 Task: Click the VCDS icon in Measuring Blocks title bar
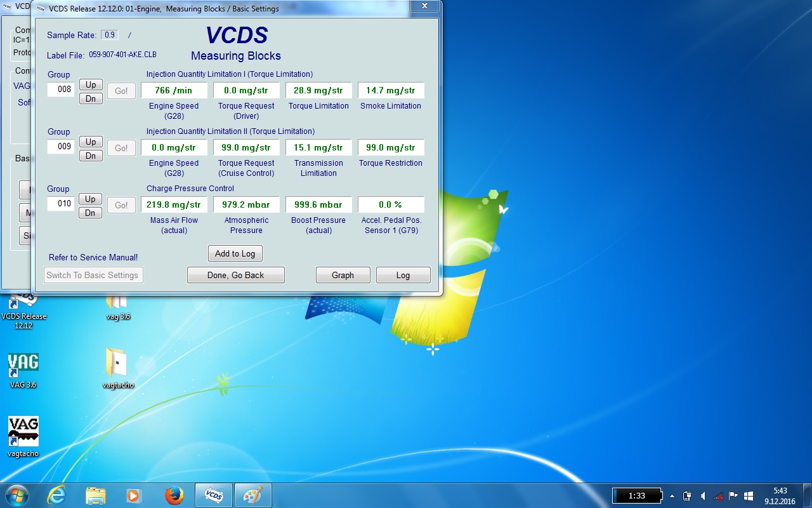tap(41, 8)
